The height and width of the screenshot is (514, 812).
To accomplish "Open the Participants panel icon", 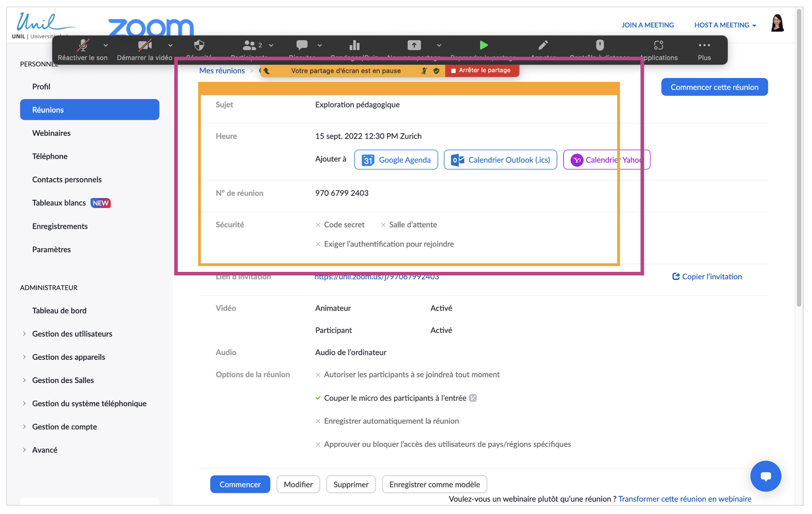I will point(249,45).
